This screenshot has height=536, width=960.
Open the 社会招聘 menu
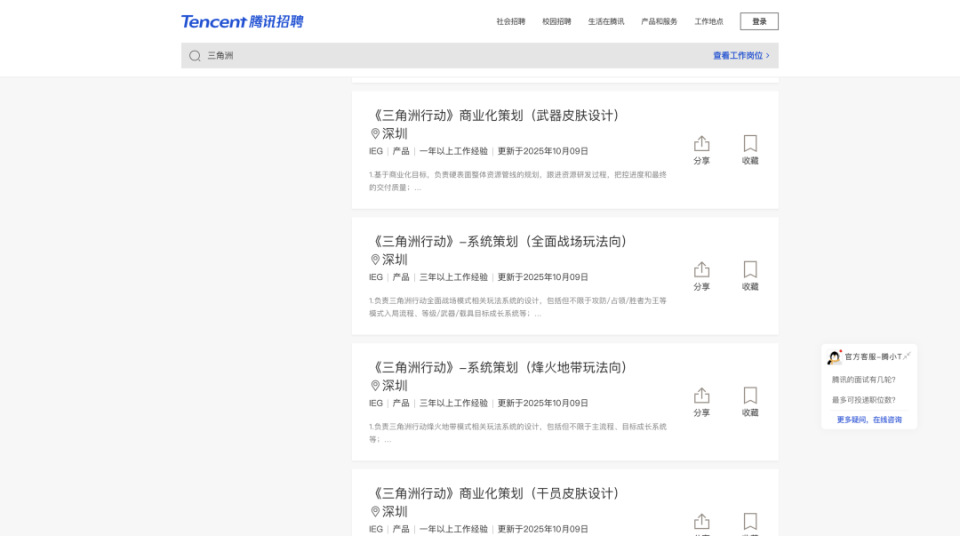click(511, 21)
